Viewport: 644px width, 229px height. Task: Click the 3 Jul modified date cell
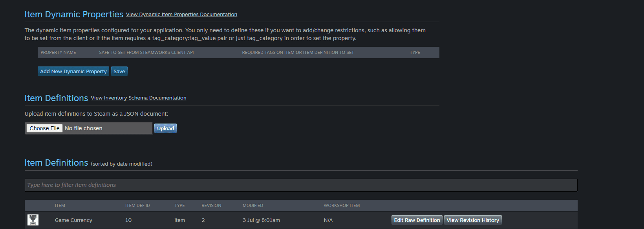[261, 220]
